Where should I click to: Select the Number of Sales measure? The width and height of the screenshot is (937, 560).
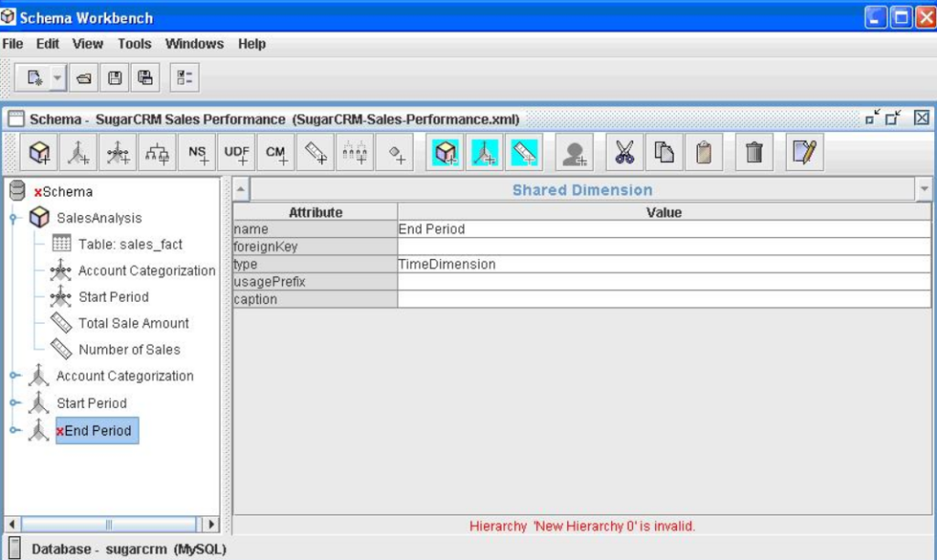pyautogui.click(x=129, y=350)
